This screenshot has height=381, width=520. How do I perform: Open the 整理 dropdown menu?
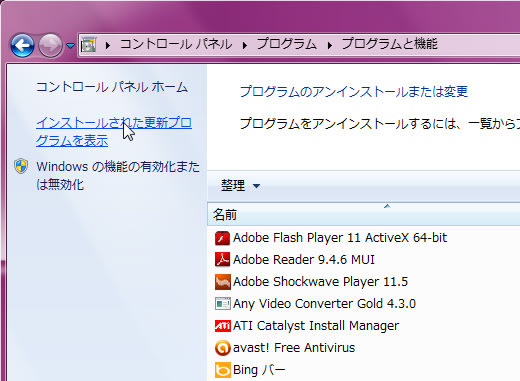click(x=240, y=186)
